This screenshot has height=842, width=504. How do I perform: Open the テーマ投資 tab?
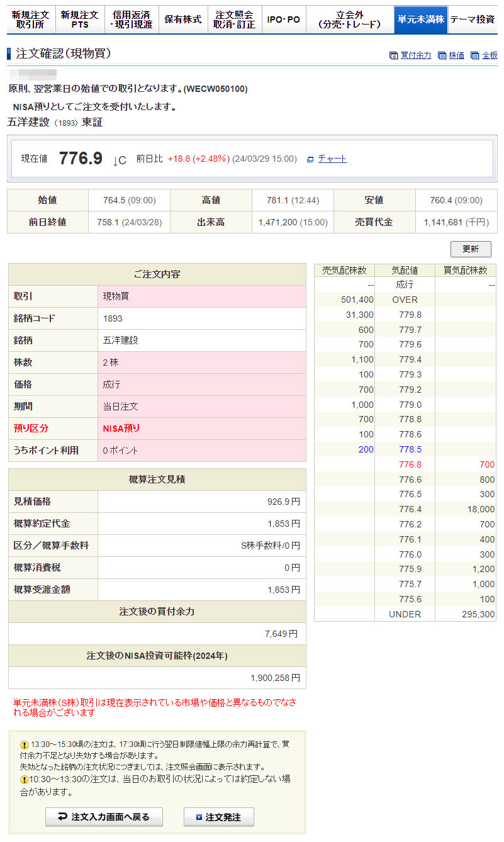click(x=472, y=20)
